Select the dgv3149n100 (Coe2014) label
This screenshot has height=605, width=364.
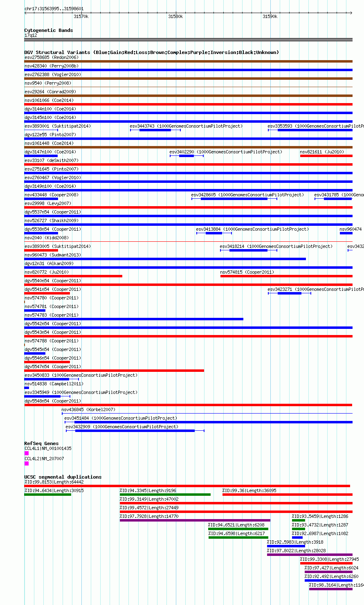click(x=50, y=186)
